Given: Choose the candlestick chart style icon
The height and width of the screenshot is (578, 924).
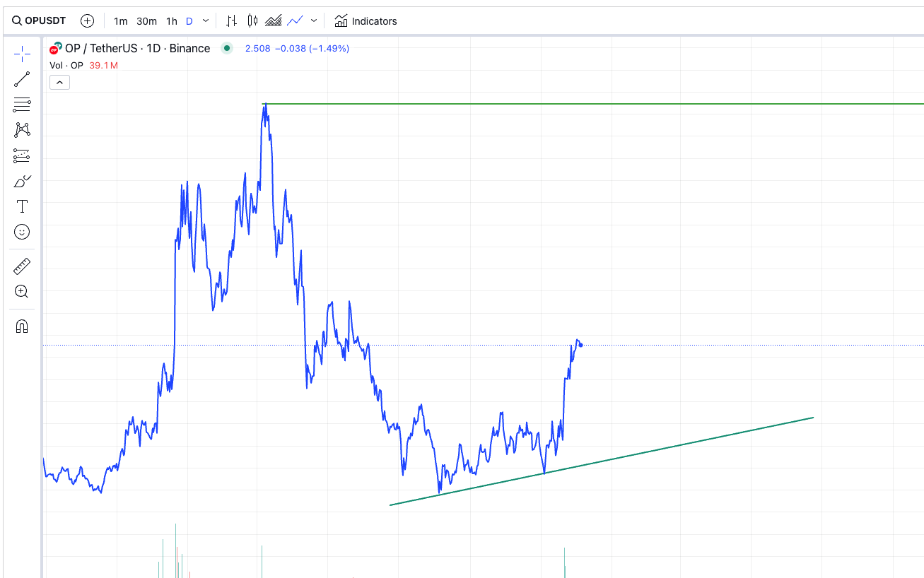Looking at the screenshot, I should pyautogui.click(x=252, y=21).
